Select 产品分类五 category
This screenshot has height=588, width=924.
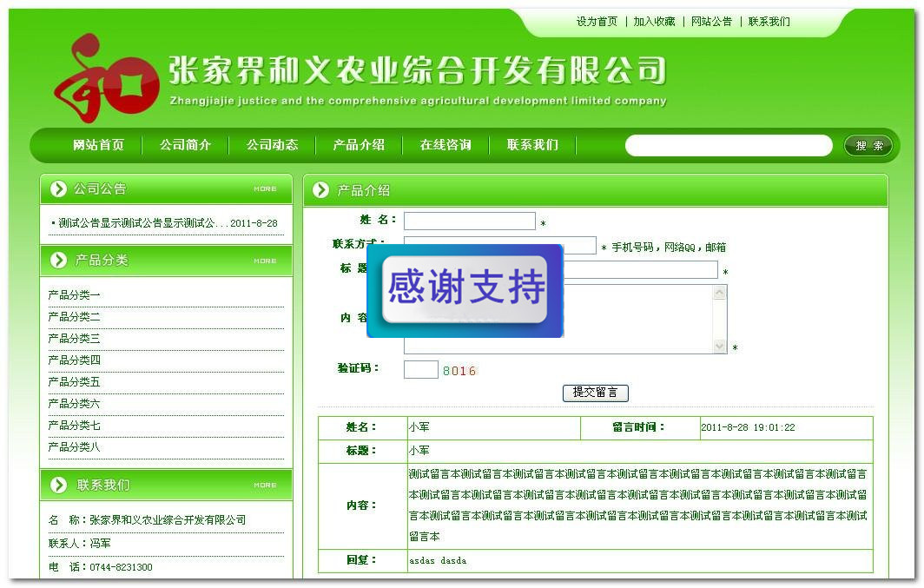[75, 382]
